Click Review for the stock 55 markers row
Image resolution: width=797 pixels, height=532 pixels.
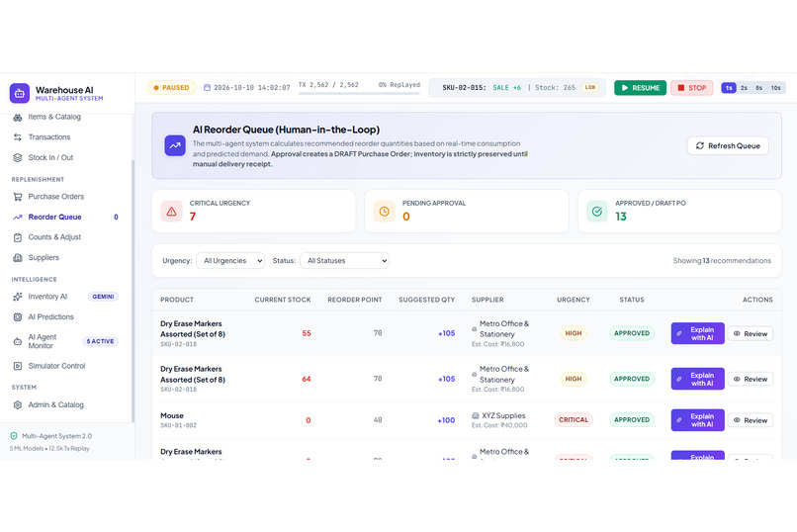[751, 334]
